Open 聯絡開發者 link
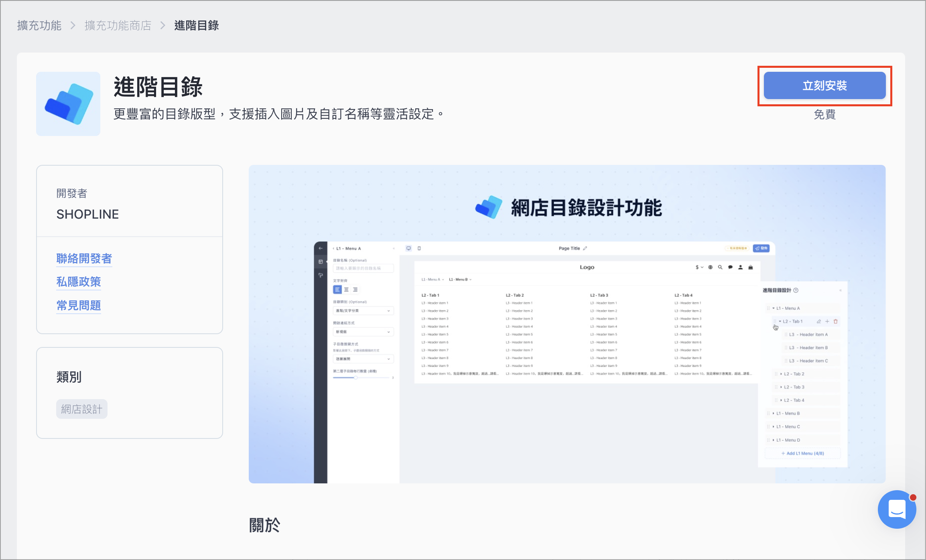 (x=84, y=259)
